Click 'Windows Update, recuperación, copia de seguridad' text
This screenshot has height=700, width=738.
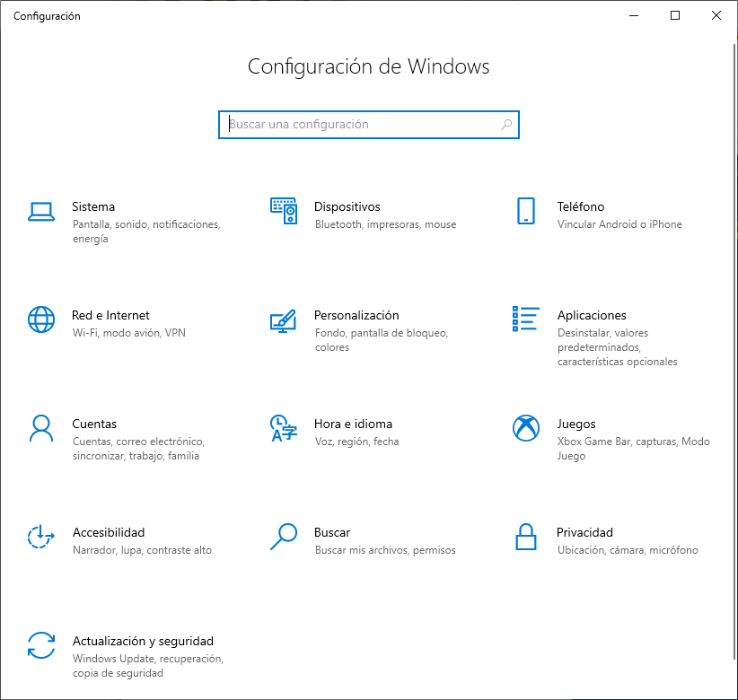coord(148,666)
